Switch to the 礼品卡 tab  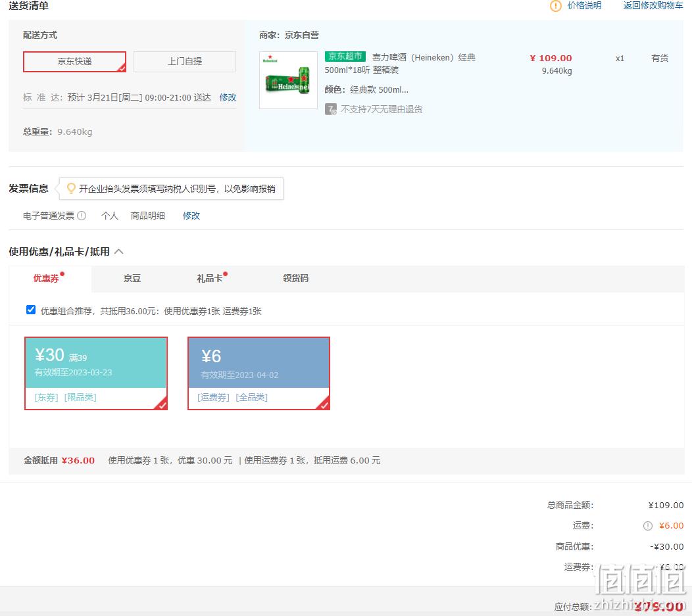pos(210,278)
